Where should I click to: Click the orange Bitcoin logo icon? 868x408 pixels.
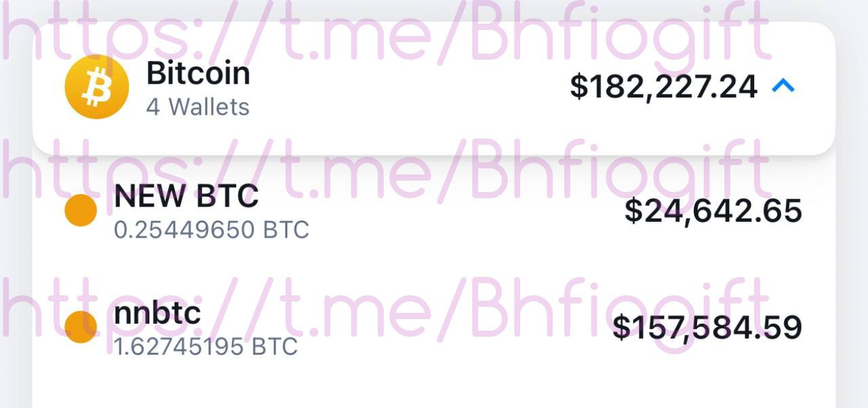point(96,87)
